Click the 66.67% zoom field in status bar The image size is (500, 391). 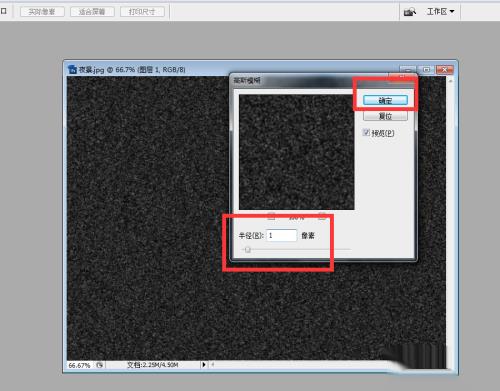79,365
